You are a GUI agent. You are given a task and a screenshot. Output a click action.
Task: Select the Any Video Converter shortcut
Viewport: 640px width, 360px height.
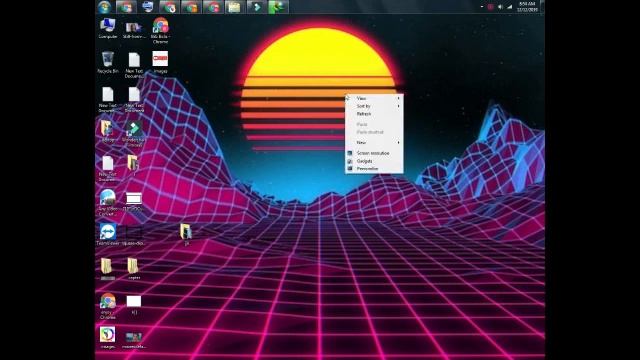click(107, 202)
